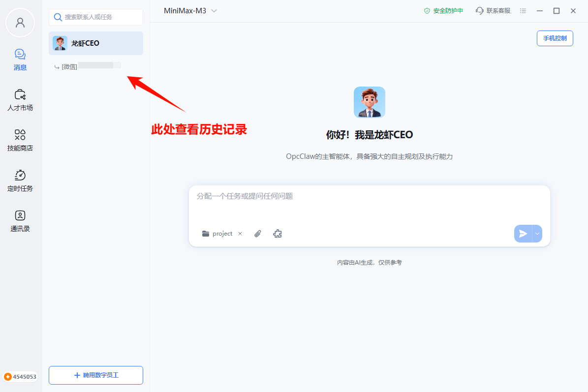Click the search magnifier icon
The image size is (588, 392).
point(58,17)
